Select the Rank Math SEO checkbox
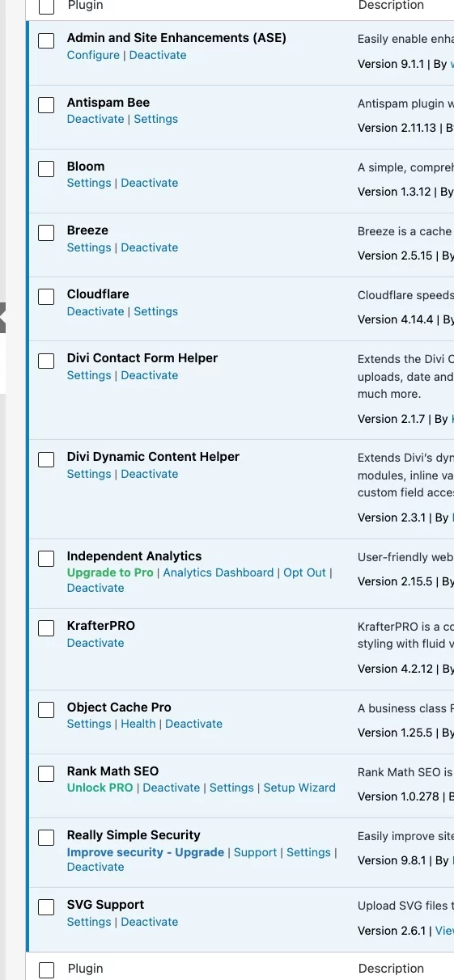 47,774
